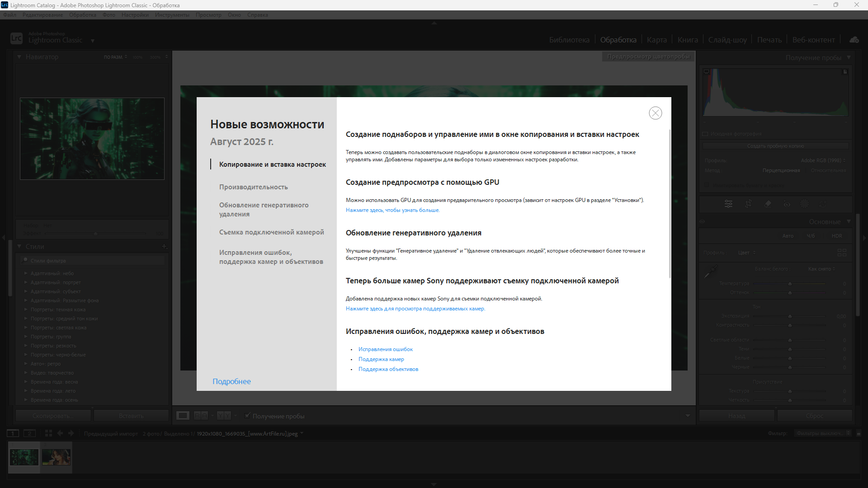
Task: Switch to loupe view icon in toolbar
Action: [183, 416]
